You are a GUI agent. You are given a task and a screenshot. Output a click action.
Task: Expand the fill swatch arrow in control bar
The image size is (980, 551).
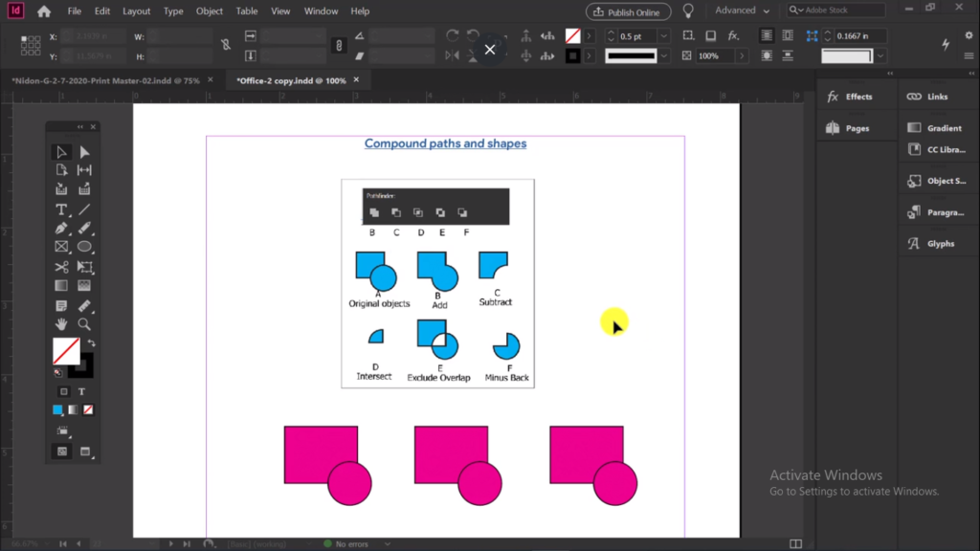click(x=589, y=36)
